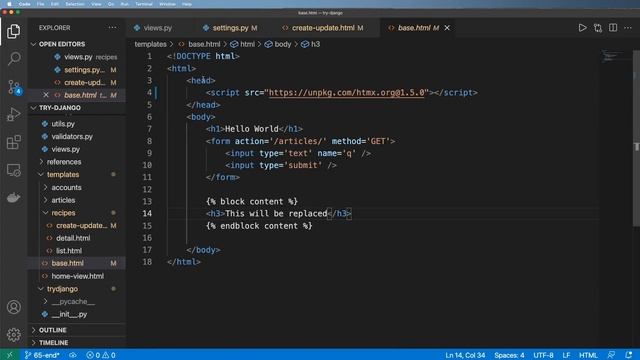Open Source Control view with badge
The height and width of the screenshot is (360, 640).
[x=14, y=87]
